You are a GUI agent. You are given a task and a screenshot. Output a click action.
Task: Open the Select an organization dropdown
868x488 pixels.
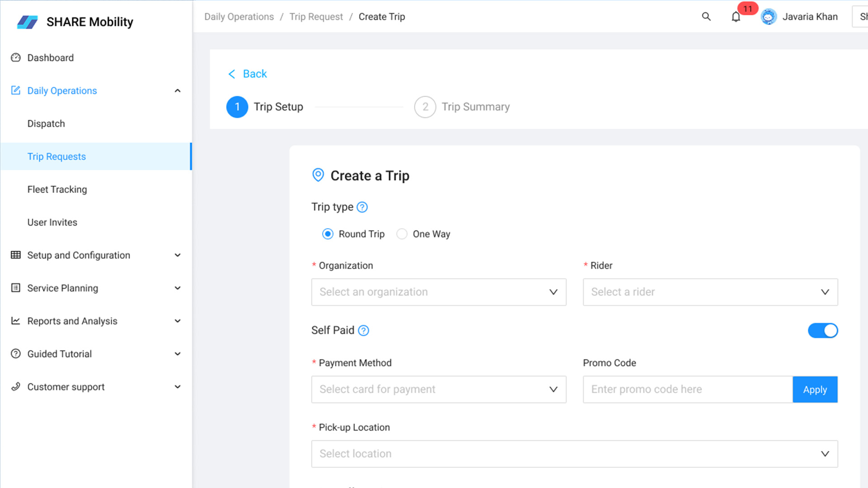tap(439, 292)
